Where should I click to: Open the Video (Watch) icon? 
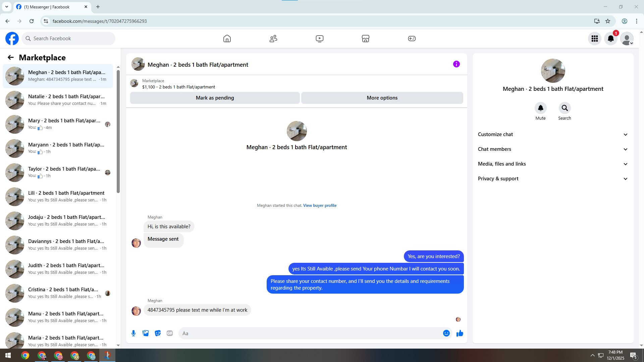tap(320, 39)
